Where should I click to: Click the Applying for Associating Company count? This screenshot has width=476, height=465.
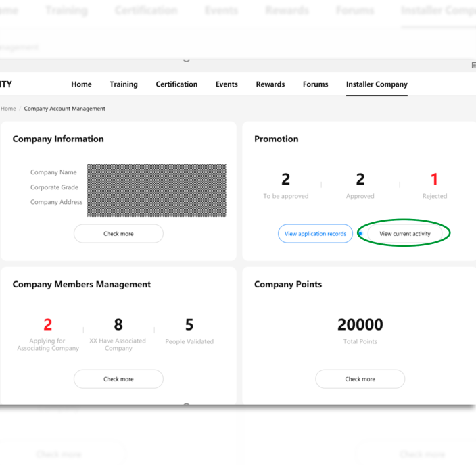pyautogui.click(x=47, y=324)
